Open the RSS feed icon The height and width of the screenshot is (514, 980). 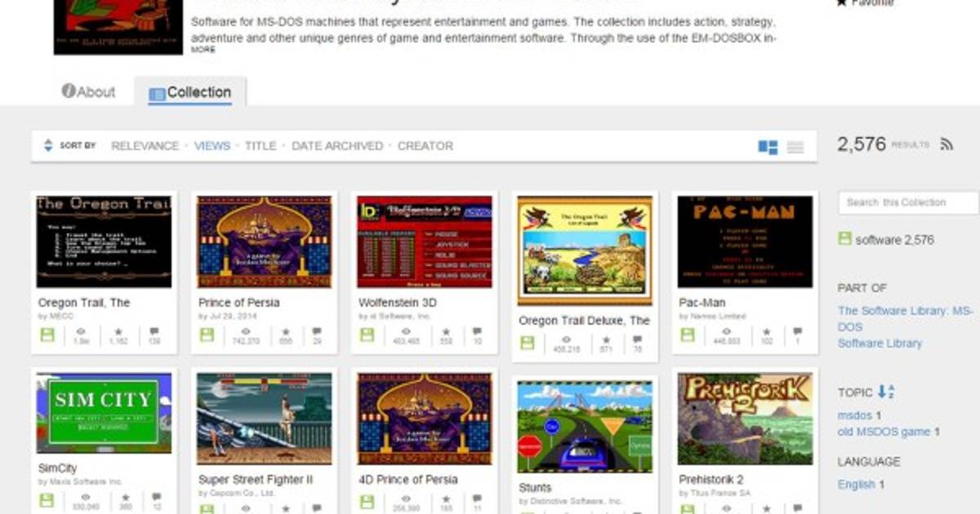pos(947,144)
